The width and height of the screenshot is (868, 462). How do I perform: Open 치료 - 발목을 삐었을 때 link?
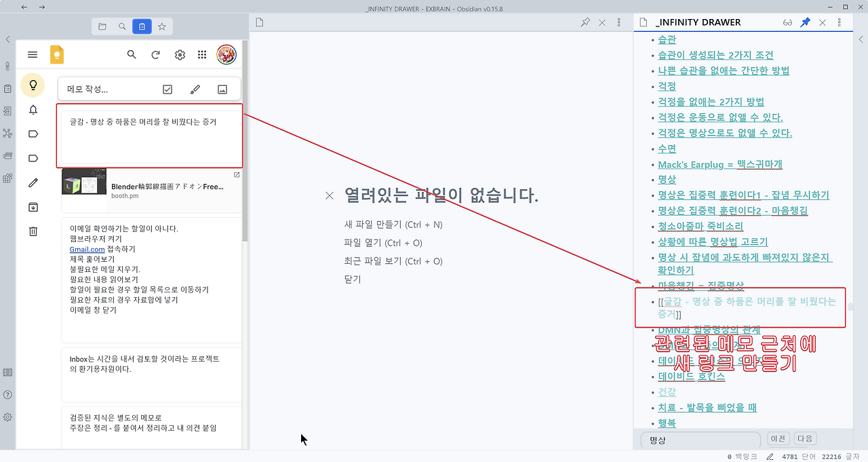click(707, 407)
